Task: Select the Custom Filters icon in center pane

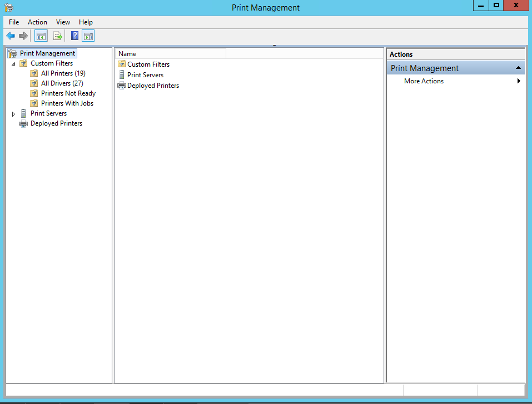Action: (121, 64)
